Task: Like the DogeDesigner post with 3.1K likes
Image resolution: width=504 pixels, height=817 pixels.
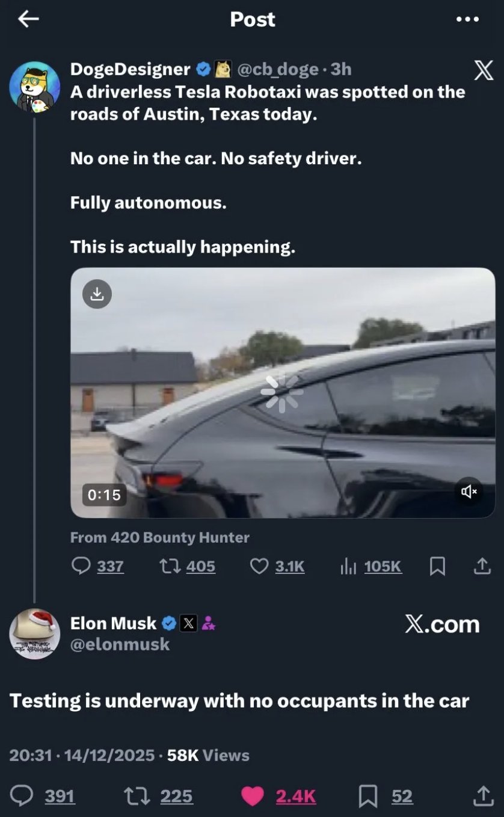Action: [x=259, y=566]
